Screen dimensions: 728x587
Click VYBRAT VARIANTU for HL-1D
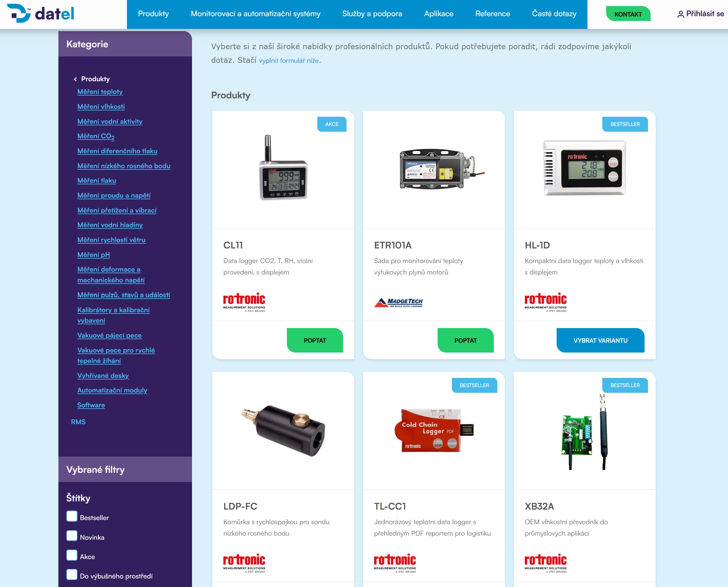click(x=600, y=340)
